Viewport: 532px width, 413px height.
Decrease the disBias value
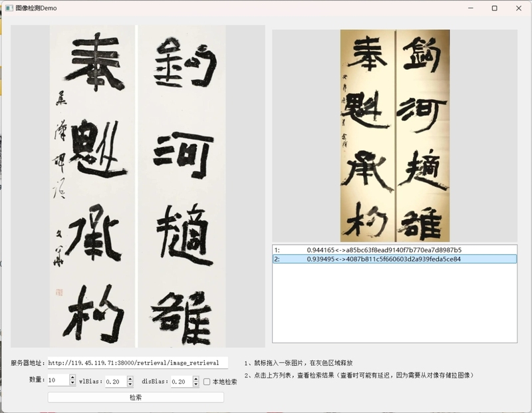tap(196, 384)
